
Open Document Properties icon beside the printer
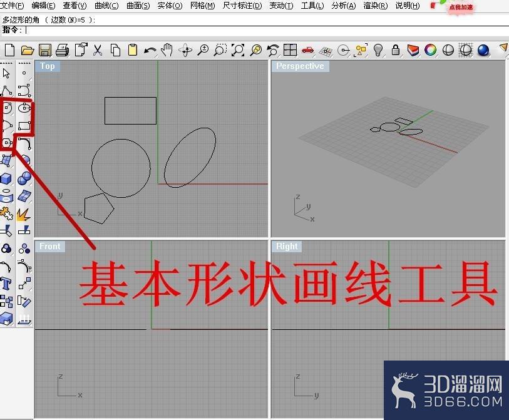pyautogui.click(x=81, y=50)
